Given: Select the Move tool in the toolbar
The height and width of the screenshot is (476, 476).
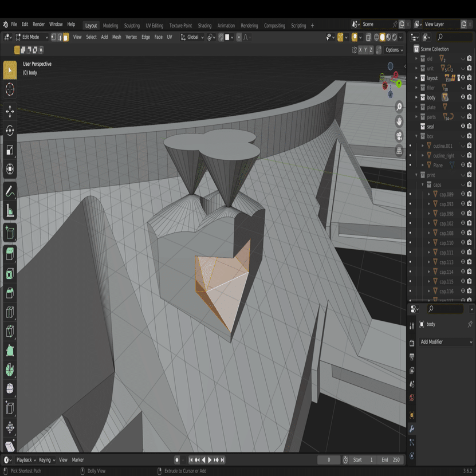Looking at the screenshot, I should point(10,111).
